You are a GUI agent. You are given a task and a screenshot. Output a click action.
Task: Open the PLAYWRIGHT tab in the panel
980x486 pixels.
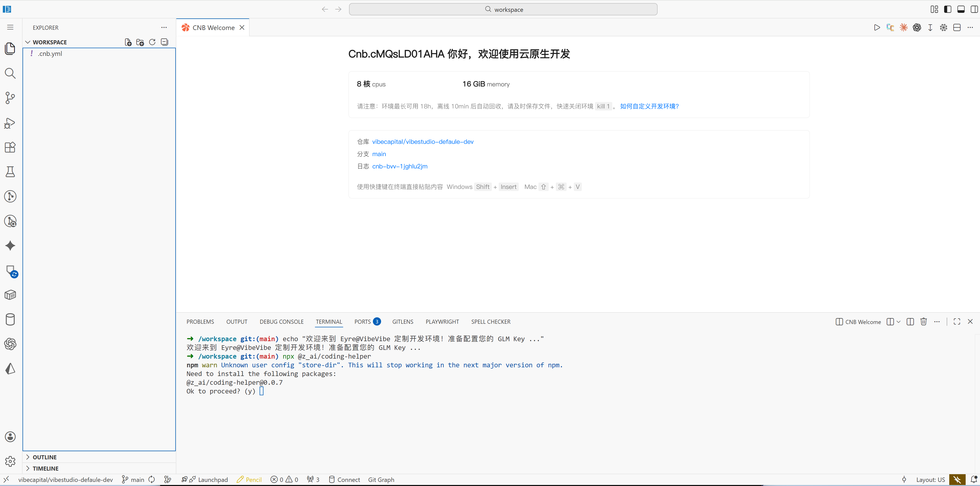click(442, 322)
